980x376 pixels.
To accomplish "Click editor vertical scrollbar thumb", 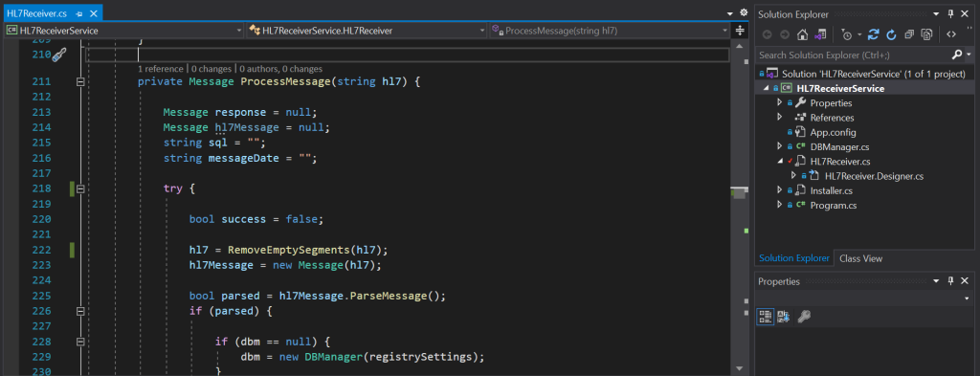I will (x=740, y=194).
